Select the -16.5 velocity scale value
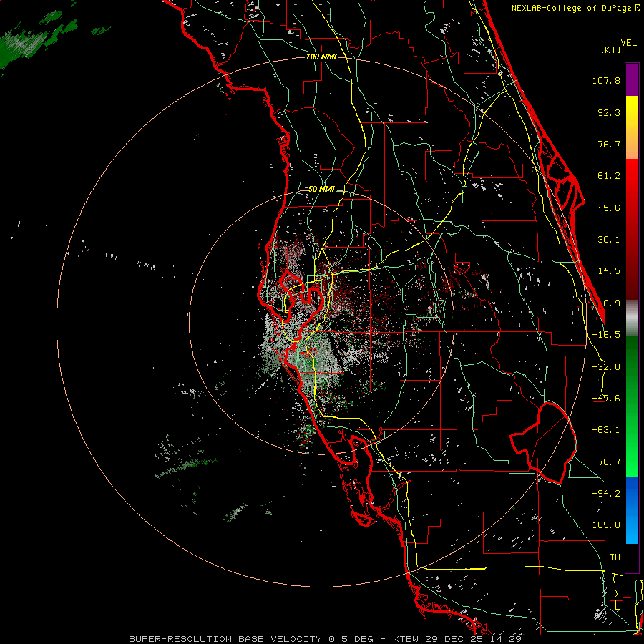The image size is (644, 644). (606, 335)
